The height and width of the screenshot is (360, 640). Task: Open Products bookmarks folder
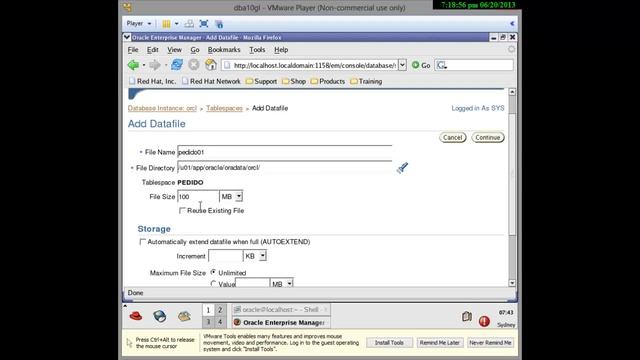[328, 81]
